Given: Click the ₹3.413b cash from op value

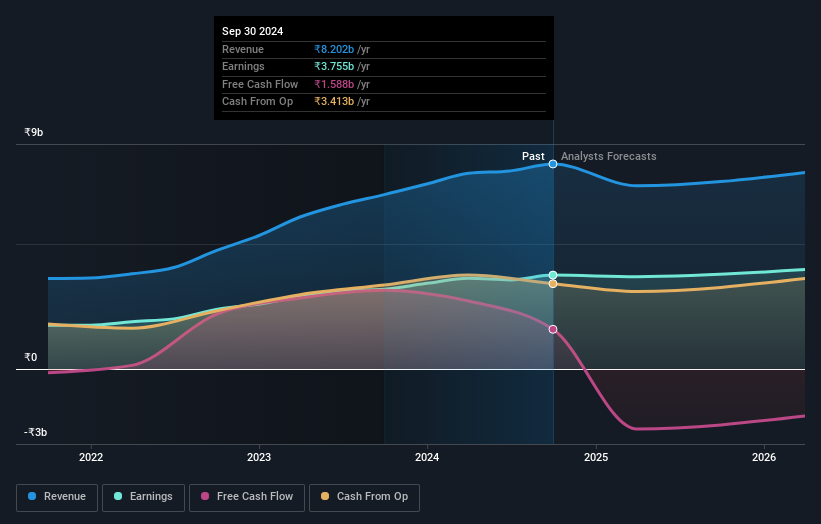Looking at the screenshot, I should tap(334, 102).
